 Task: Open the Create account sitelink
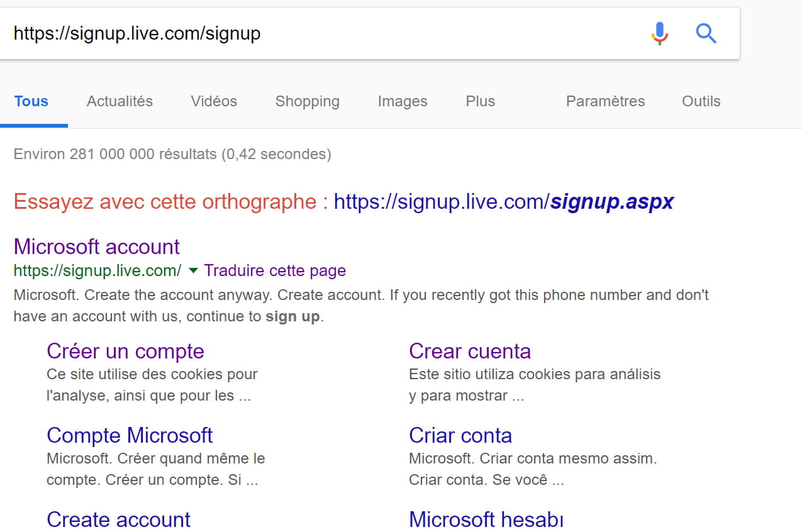click(x=118, y=519)
